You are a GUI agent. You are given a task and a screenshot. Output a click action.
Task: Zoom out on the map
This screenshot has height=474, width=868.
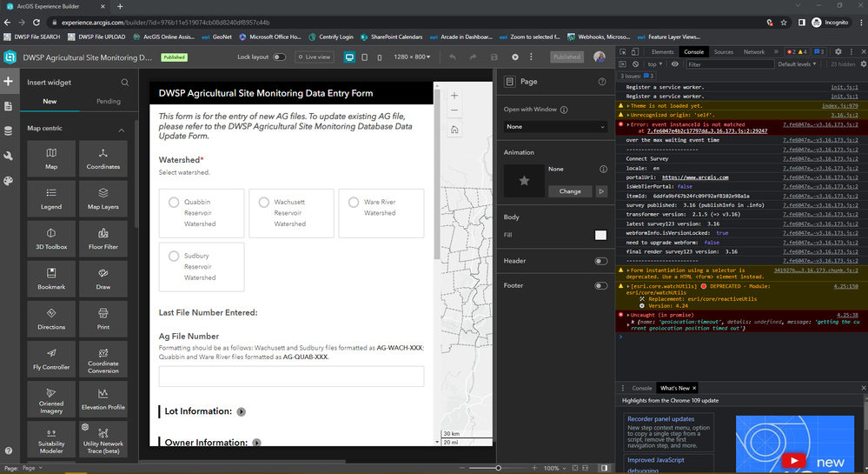(x=454, y=110)
